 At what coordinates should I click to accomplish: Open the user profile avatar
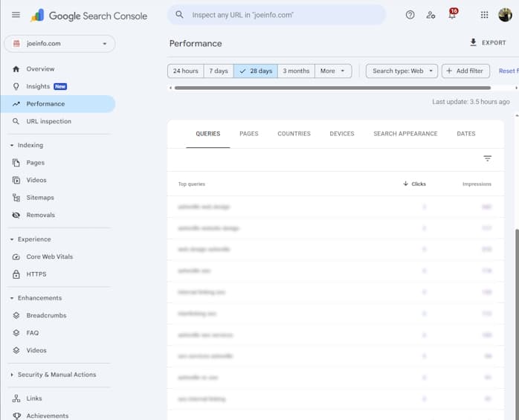[x=506, y=15]
